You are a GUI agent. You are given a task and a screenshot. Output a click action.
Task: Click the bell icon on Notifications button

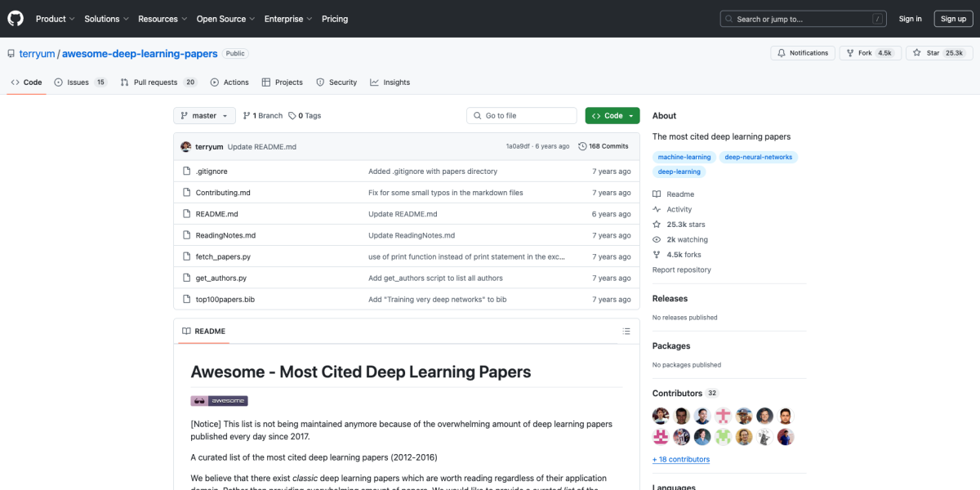click(782, 52)
